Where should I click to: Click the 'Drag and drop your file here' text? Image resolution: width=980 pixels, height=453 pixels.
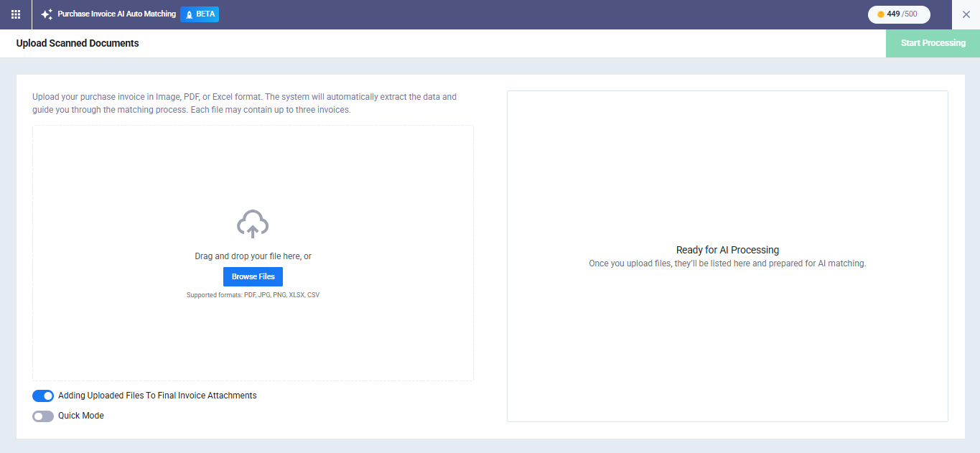253,256
